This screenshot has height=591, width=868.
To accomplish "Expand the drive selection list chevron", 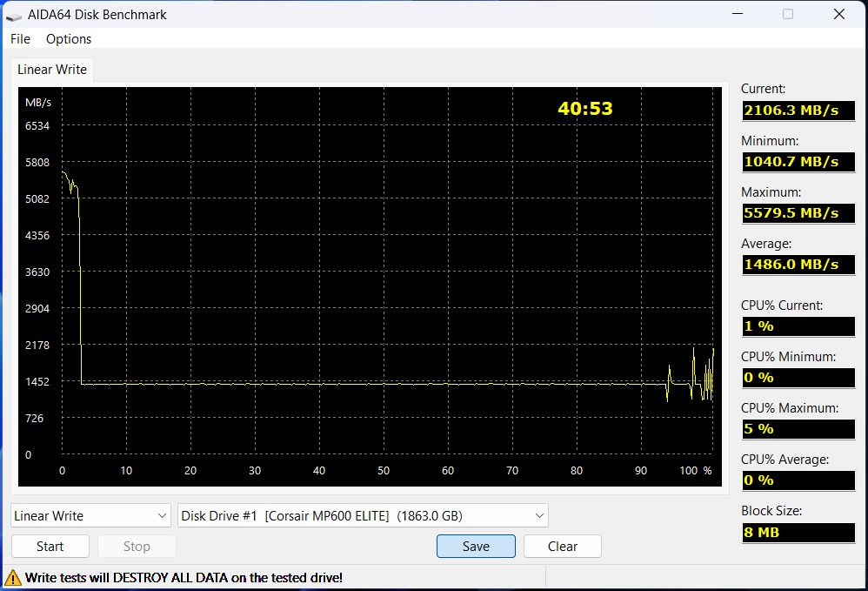I will point(537,515).
